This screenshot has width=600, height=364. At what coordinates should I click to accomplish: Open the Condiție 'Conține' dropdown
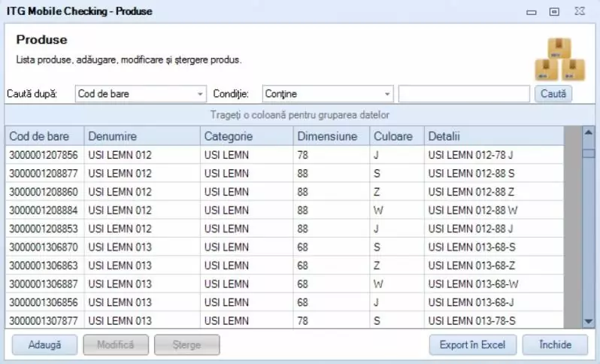click(x=328, y=94)
